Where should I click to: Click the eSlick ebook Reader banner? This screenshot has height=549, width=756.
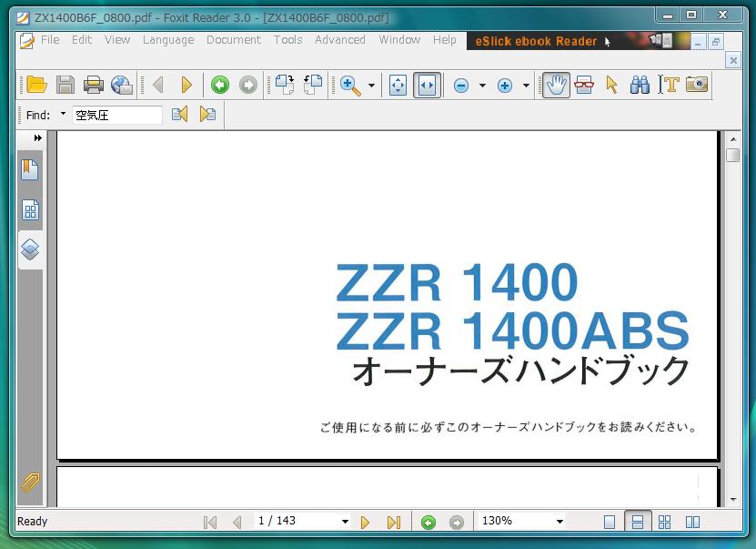(578, 41)
